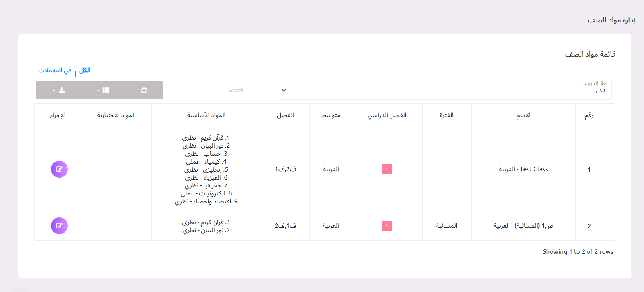The height and width of the screenshot is (292, 644).
Task: Open the edit action for ص1 المسائية row
Action: click(x=59, y=225)
